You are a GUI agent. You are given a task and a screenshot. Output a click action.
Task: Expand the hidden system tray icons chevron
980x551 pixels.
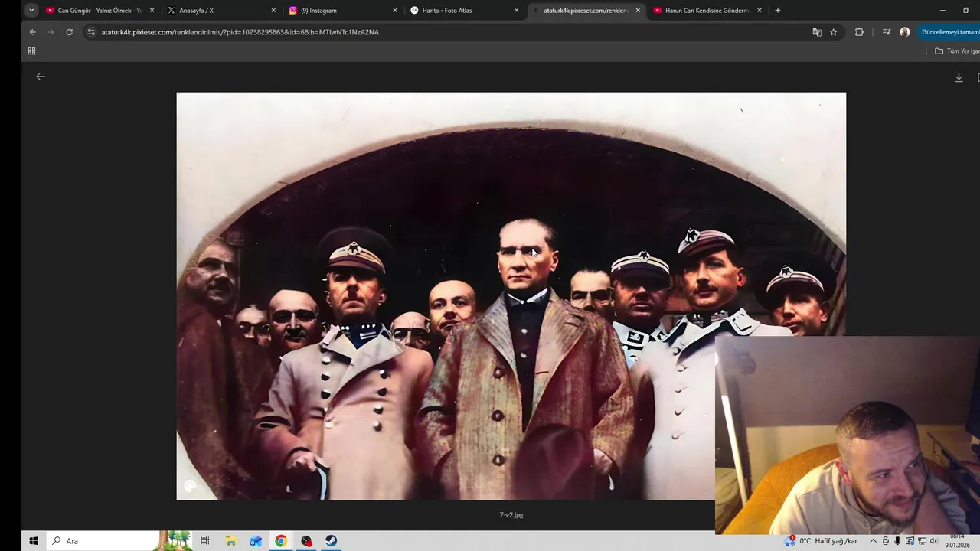pyautogui.click(x=873, y=541)
